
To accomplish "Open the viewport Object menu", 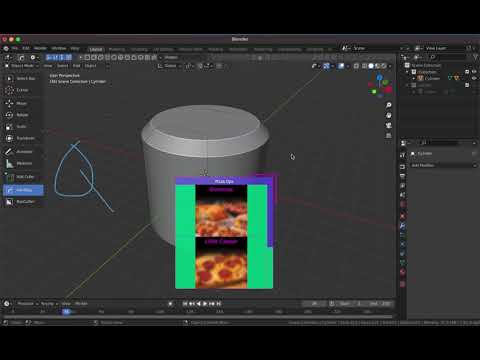I will [x=90, y=66].
